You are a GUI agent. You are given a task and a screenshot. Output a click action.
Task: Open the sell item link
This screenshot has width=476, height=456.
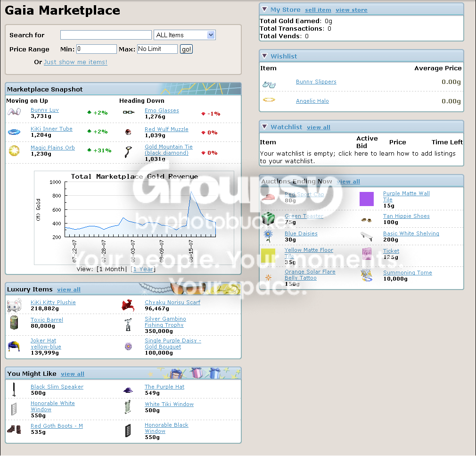tap(318, 10)
